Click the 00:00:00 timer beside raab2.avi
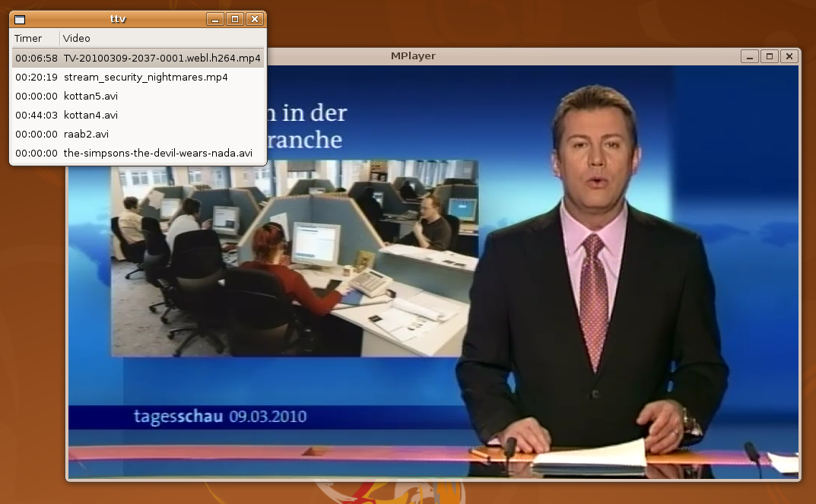816x504 pixels. tap(37, 135)
